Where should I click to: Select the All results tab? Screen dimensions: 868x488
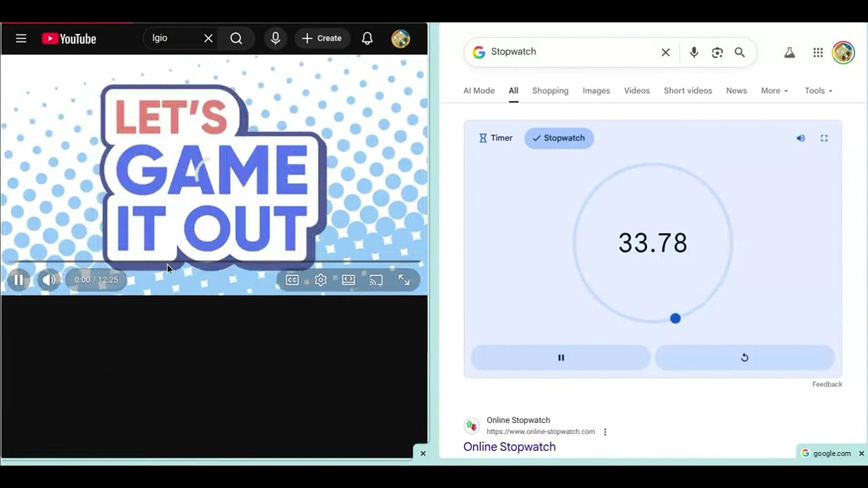(513, 91)
